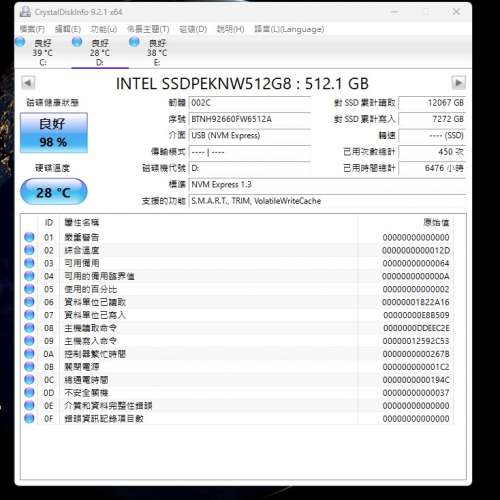Click raw value 0000000000000037
This screenshot has height=500, width=500.
416,393
